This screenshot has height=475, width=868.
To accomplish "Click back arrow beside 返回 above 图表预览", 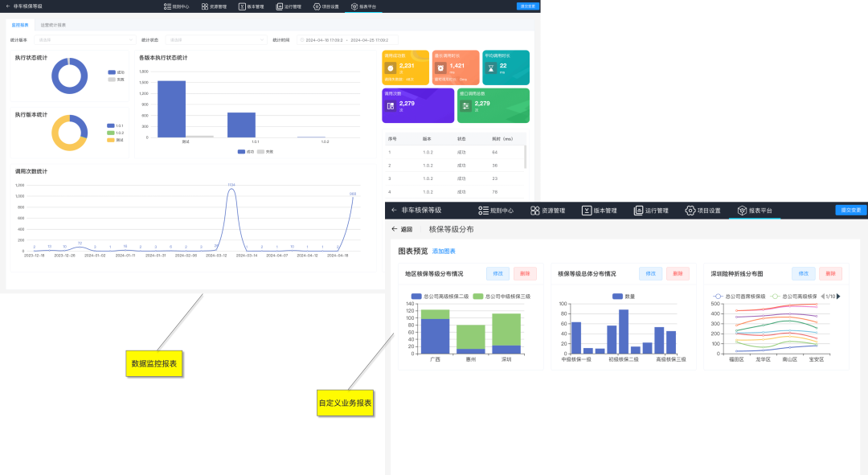I will pos(395,229).
